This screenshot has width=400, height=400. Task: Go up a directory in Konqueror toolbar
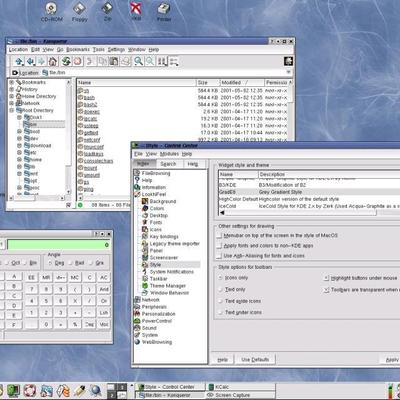click(19, 61)
